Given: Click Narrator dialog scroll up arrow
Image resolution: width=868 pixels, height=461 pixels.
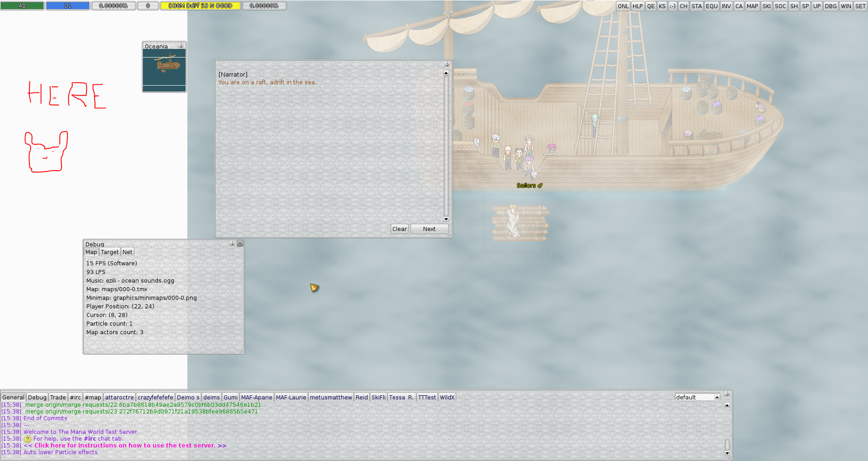Looking at the screenshot, I should point(446,73).
